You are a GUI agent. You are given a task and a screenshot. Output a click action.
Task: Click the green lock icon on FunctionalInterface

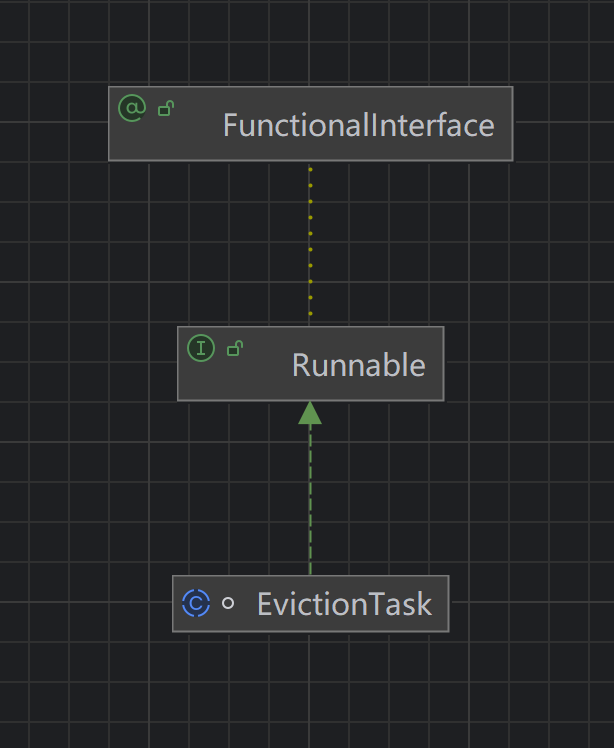(165, 108)
